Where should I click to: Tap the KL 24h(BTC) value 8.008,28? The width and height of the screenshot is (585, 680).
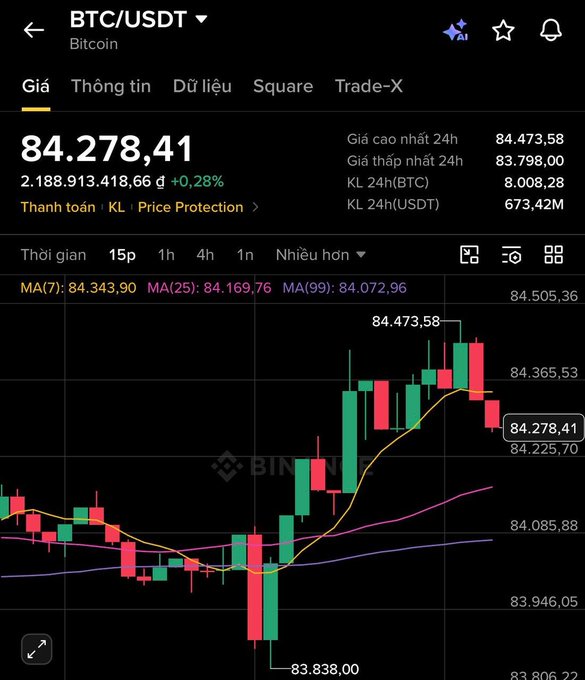(x=534, y=182)
